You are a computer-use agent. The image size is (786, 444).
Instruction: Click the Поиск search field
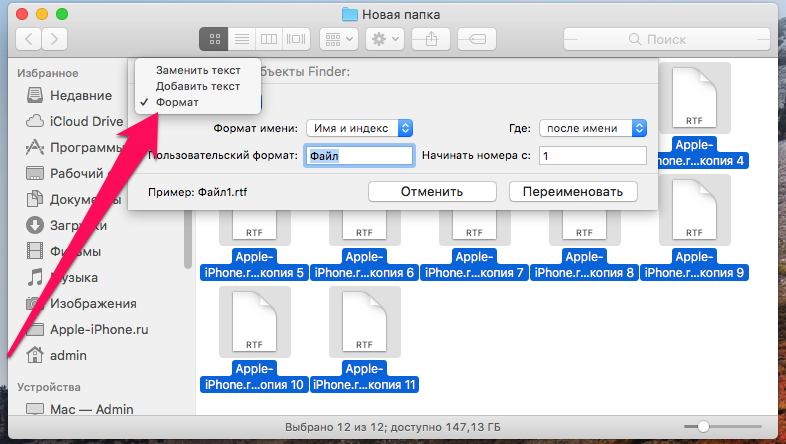tap(667, 39)
